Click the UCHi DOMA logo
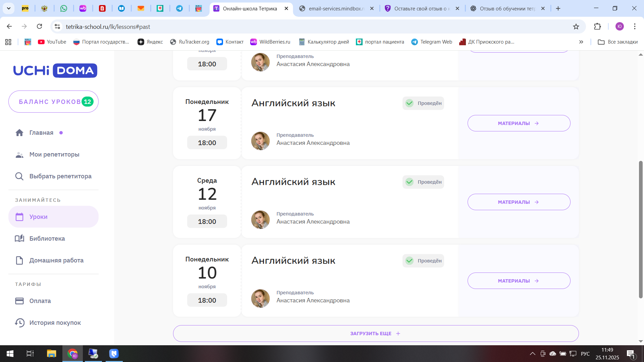This screenshot has width=644, height=362. pos(55,71)
